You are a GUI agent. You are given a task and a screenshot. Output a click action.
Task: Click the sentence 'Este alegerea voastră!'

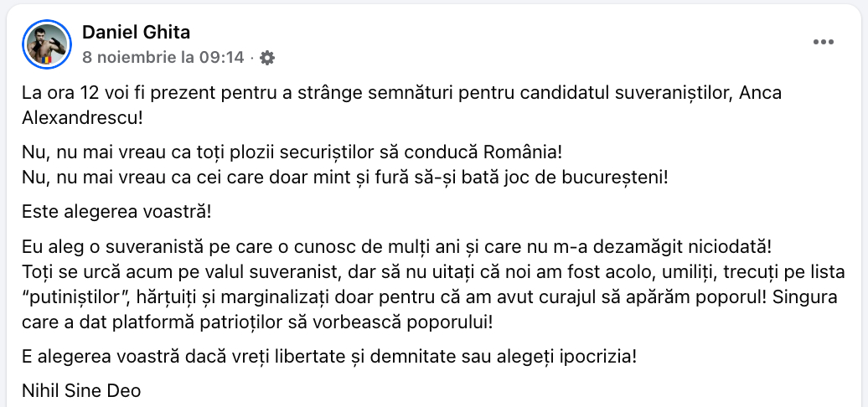(x=116, y=212)
